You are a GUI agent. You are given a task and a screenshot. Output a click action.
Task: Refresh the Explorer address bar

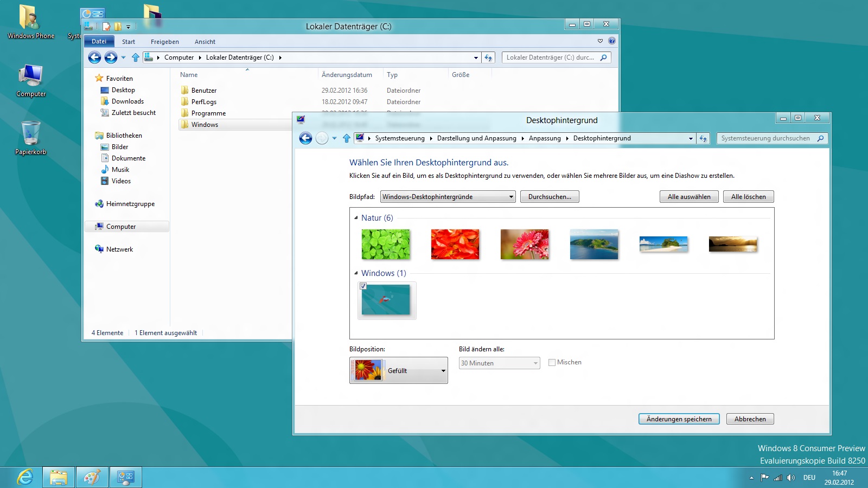coord(488,57)
